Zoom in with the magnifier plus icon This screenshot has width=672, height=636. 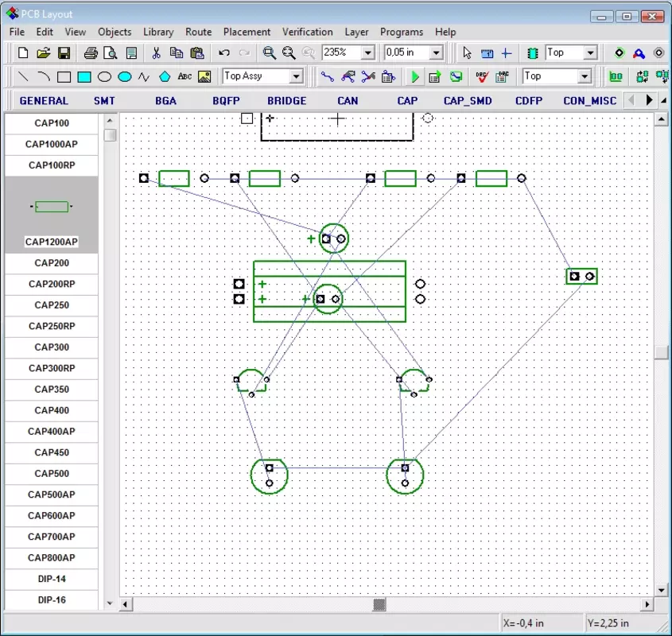click(269, 52)
